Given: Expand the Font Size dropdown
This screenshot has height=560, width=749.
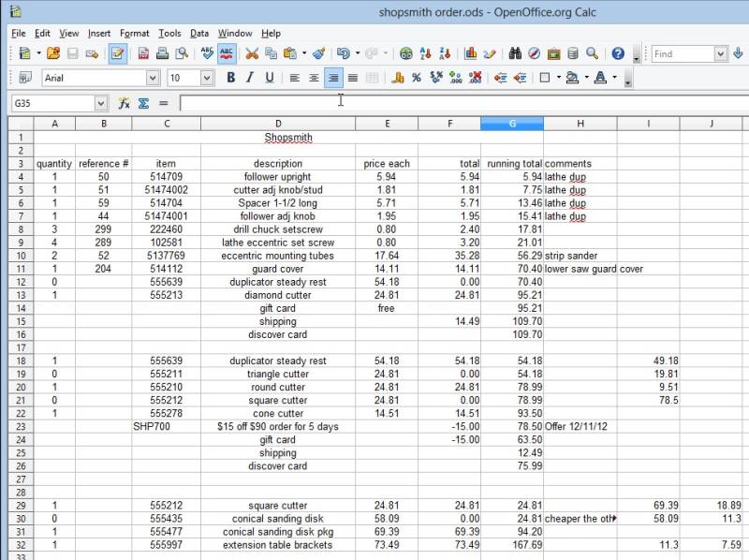Looking at the screenshot, I should [207, 78].
